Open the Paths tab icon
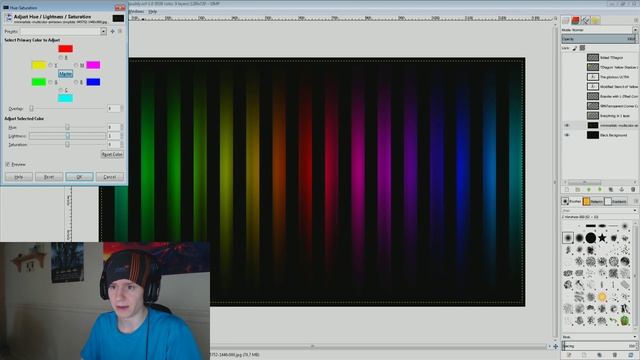The image size is (640, 360). 586,20
